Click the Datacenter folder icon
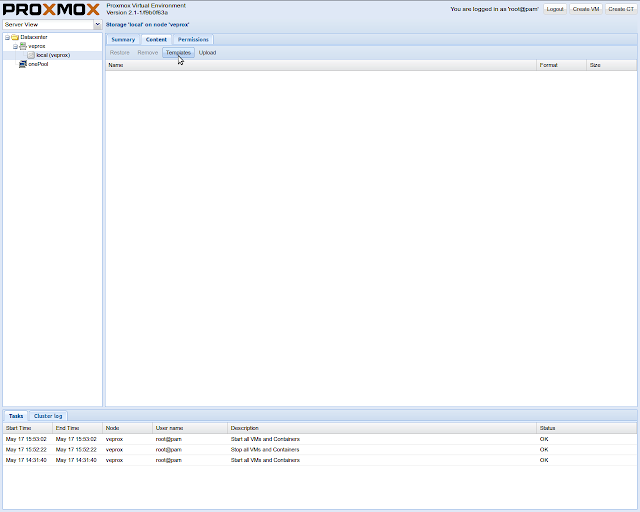640x512 pixels. (15, 37)
